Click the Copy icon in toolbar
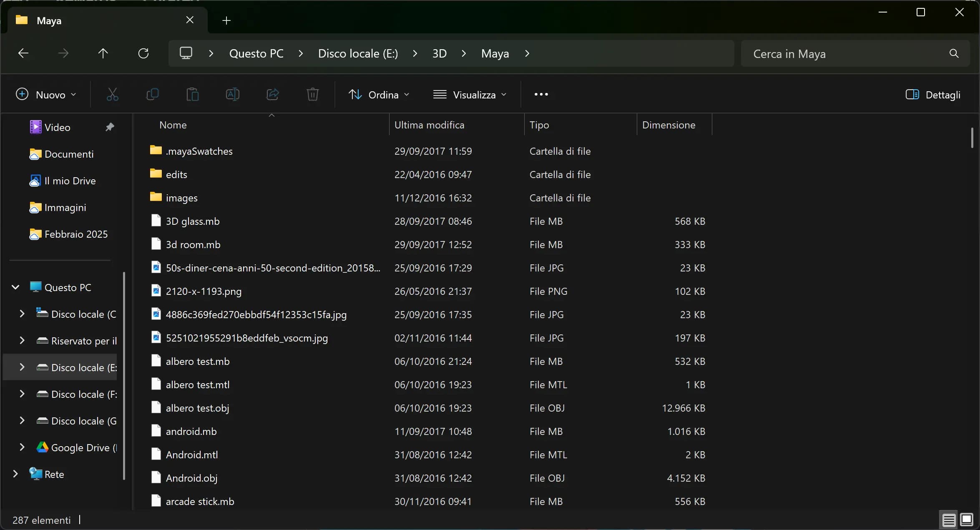 coord(152,95)
